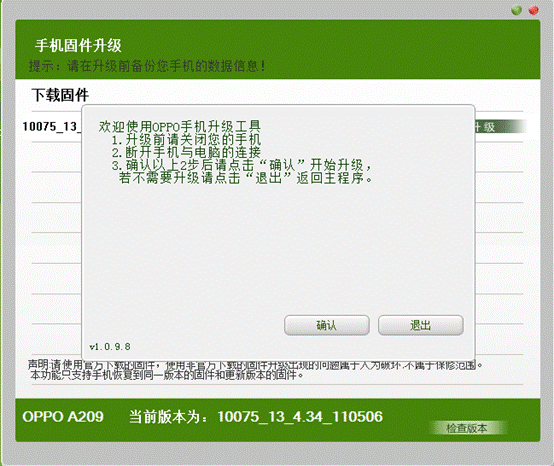Click the firmware entry starting 10075_13_
Screen dimensions: 554x466
52,126
